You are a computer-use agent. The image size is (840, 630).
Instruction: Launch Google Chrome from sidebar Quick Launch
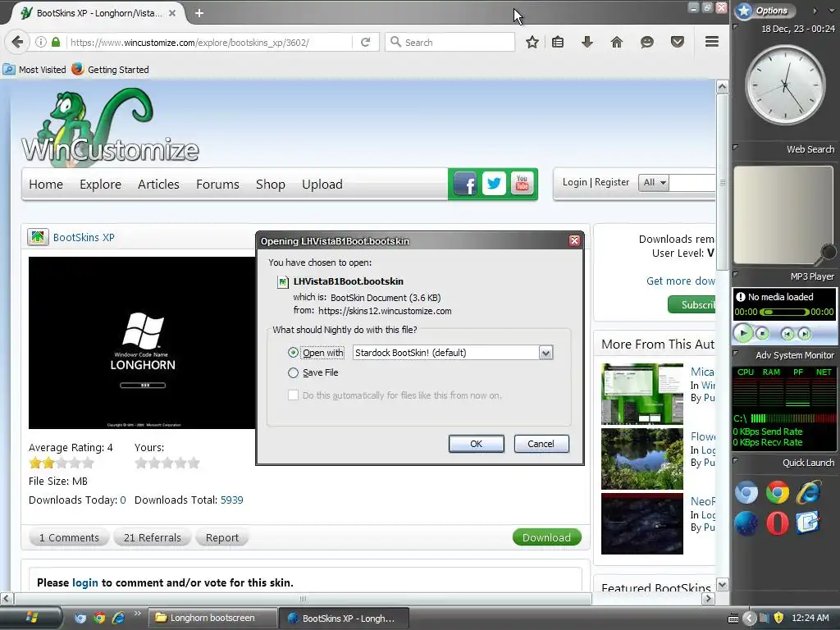pos(778,492)
